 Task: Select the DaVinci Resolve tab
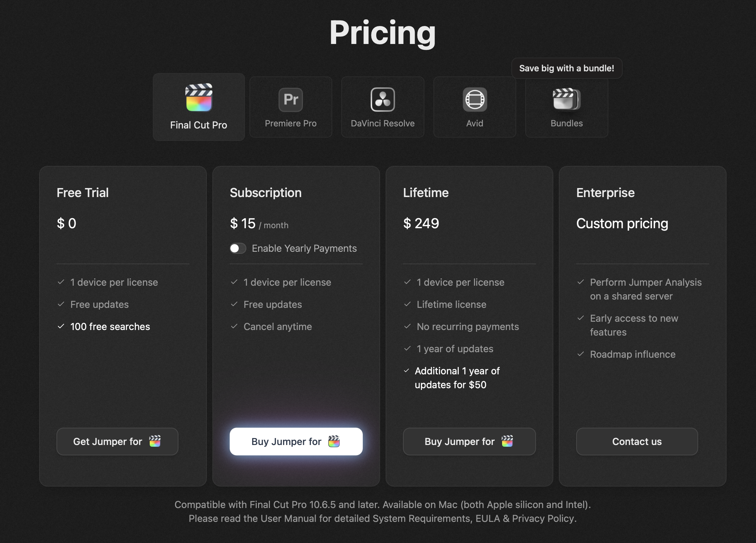(x=383, y=107)
